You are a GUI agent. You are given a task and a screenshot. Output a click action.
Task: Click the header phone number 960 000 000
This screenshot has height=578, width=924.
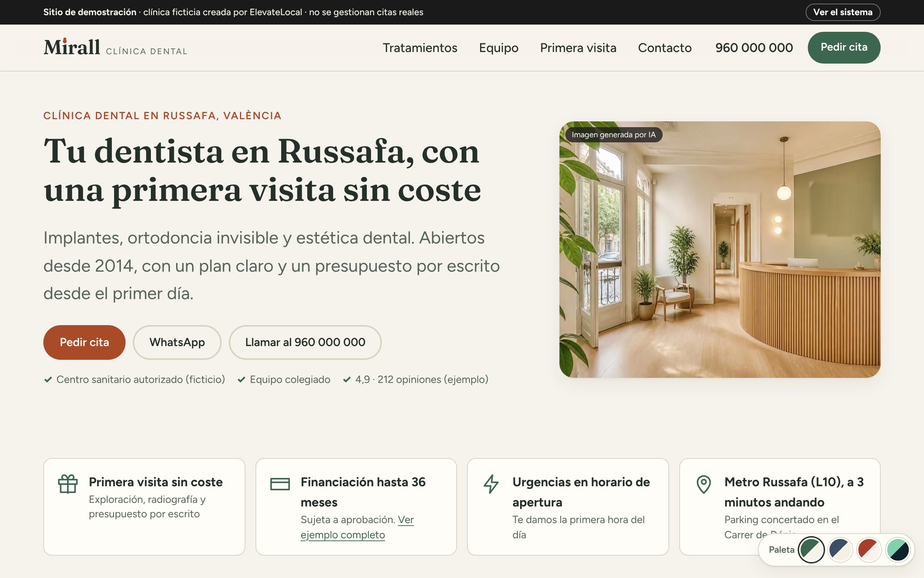(754, 48)
